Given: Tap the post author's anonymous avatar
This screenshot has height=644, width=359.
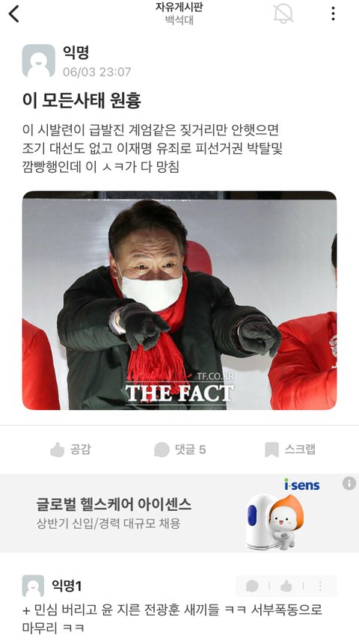Looking at the screenshot, I should tap(39, 61).
